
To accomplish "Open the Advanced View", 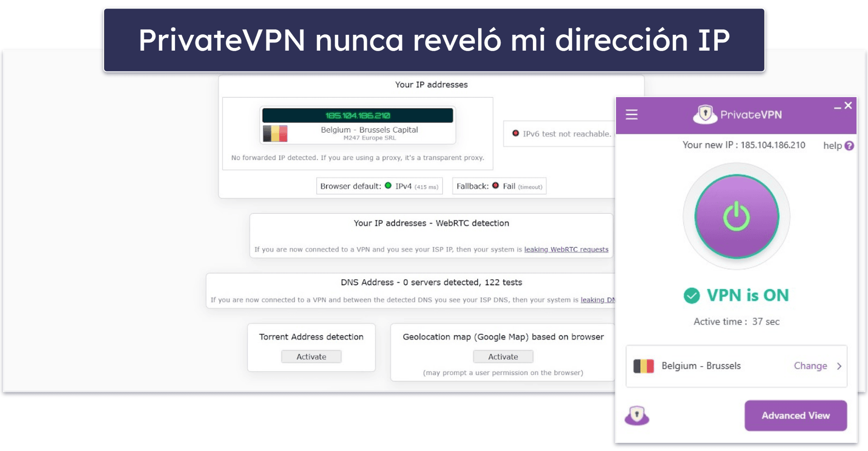I will point(796,415).
